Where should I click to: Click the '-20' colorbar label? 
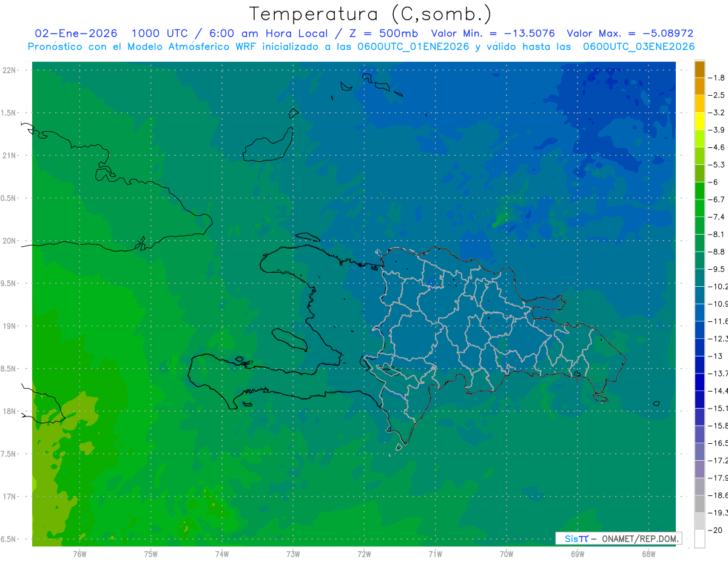(x=716, y=530)
